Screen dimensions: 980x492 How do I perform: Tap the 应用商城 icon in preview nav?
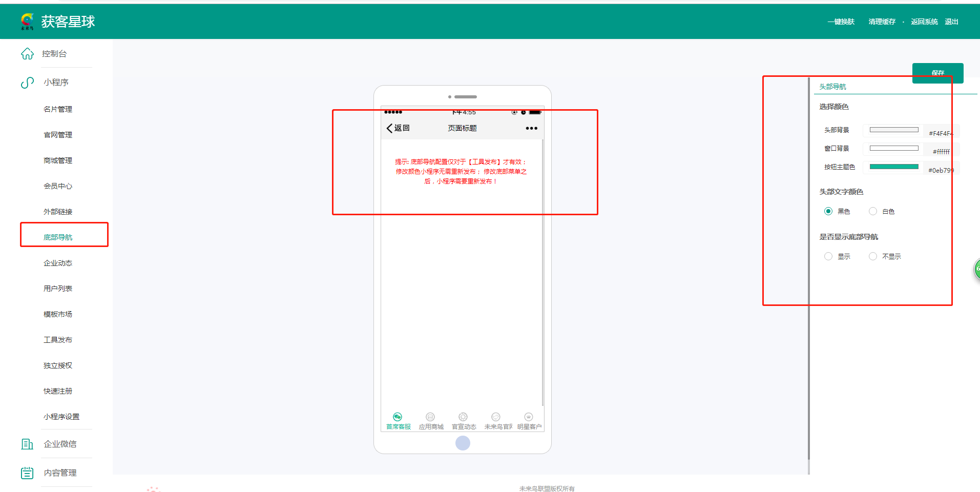(430, 417)
